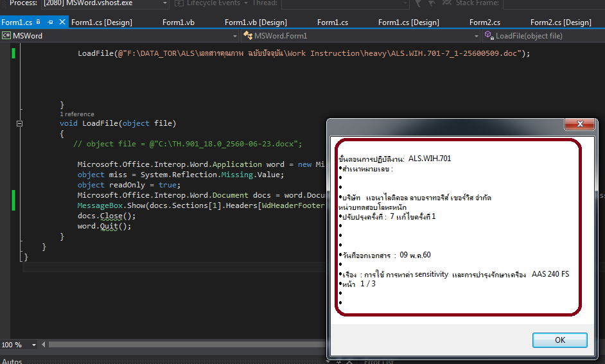
Task: Click the "MessageBox.Show" code line
Action: (201, 205)
